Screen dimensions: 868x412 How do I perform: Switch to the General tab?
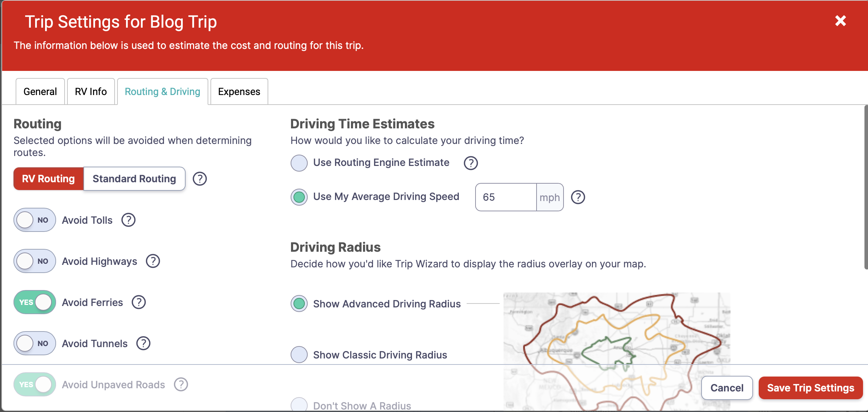(40, 91)
